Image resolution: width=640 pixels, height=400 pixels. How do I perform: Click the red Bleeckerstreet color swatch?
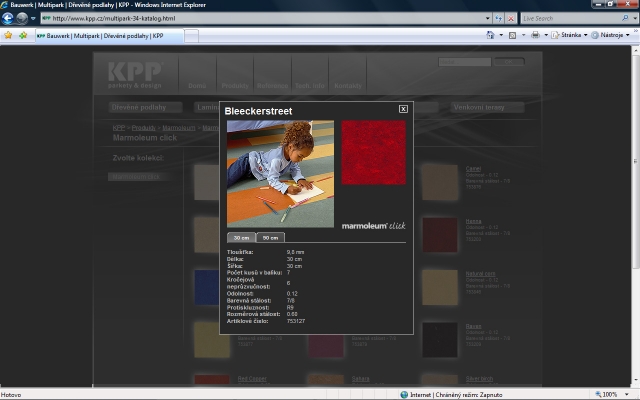(x=373, y=152)
